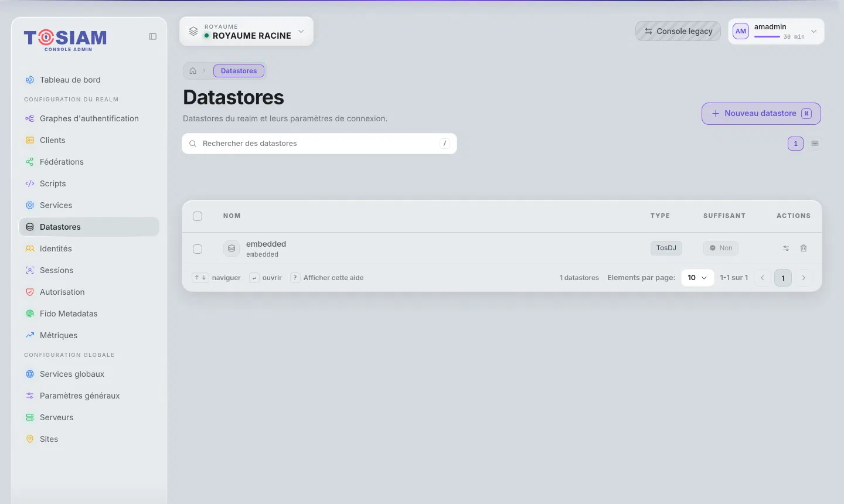This screenshot has height=504, width=844.
Task: Open Fido Metadatas page
Action: point(89,314)
